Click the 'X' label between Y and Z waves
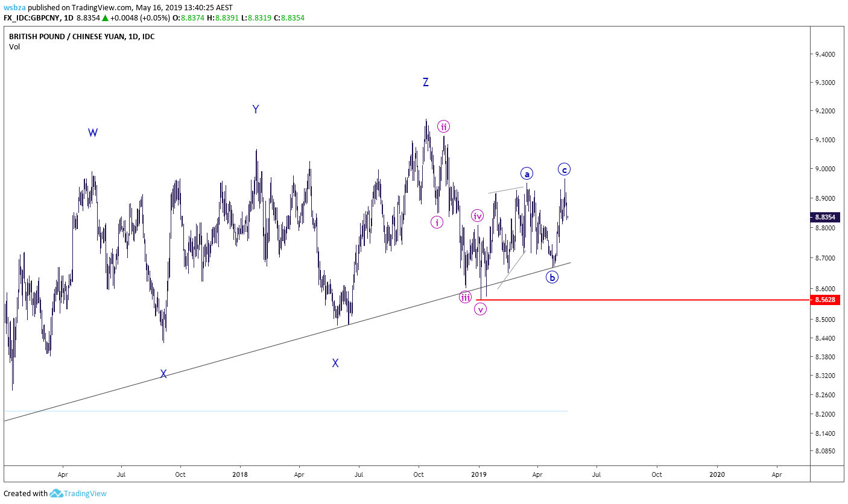848x504 pixels. pos(335,363)
